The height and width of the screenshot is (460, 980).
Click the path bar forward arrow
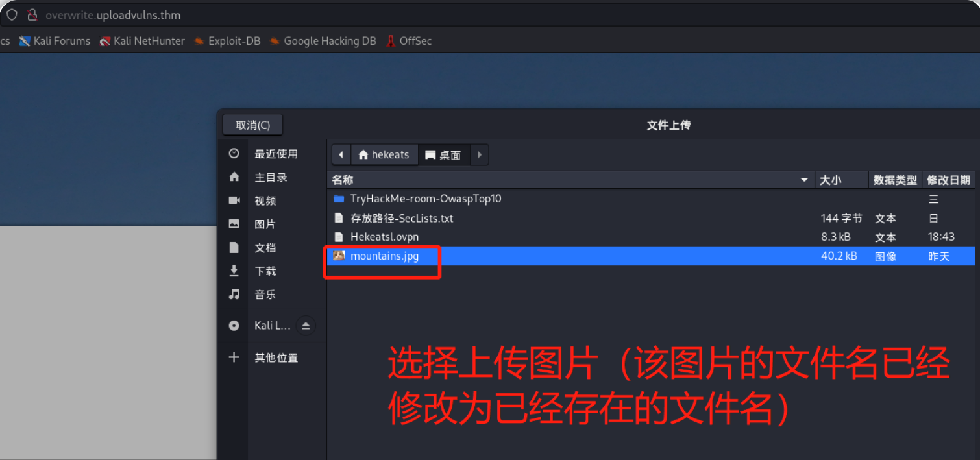(x=480, y=155)
